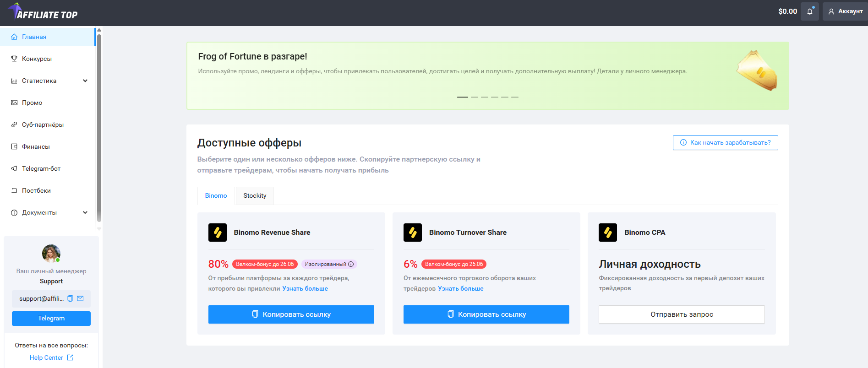
Task: Click the image icon beside Промо
Action: point(14,103)
